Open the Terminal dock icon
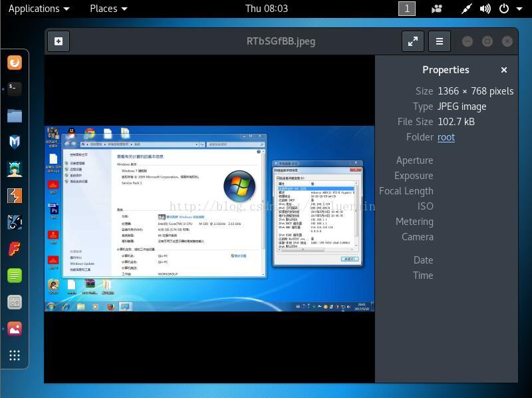The width and height of the screenshot is (532, 398). [15, 89]
